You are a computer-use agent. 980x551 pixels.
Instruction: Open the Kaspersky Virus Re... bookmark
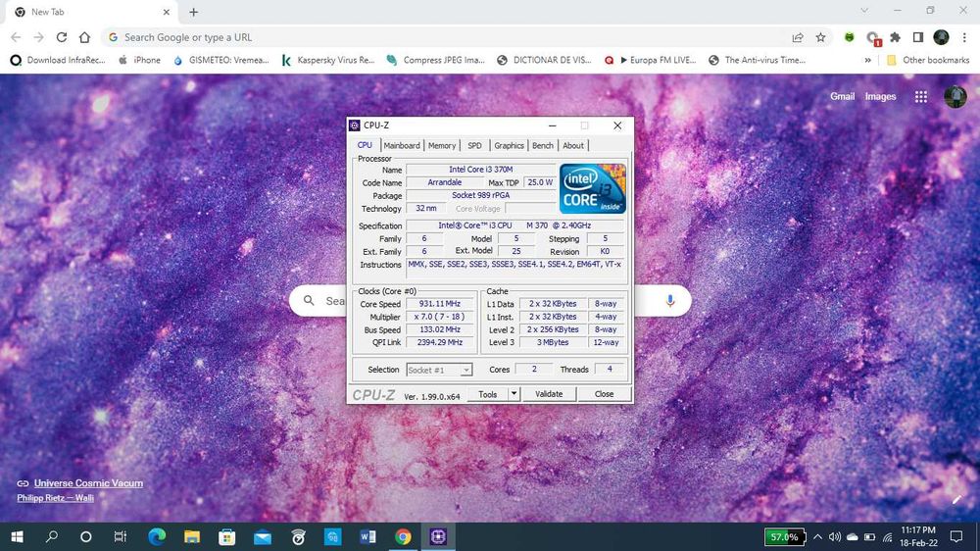tap(328, 60)
